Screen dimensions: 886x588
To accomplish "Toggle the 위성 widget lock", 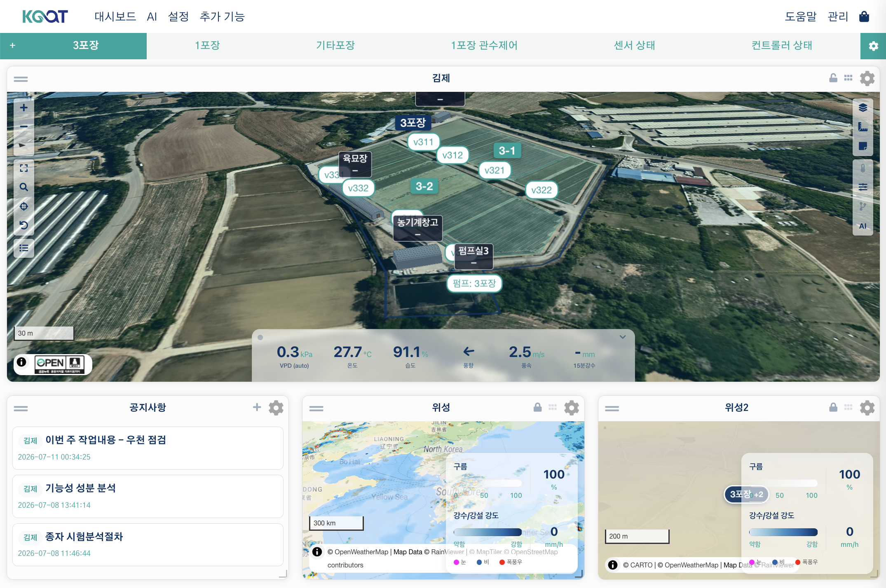I will pyautogui.click(x=538, y=407).
